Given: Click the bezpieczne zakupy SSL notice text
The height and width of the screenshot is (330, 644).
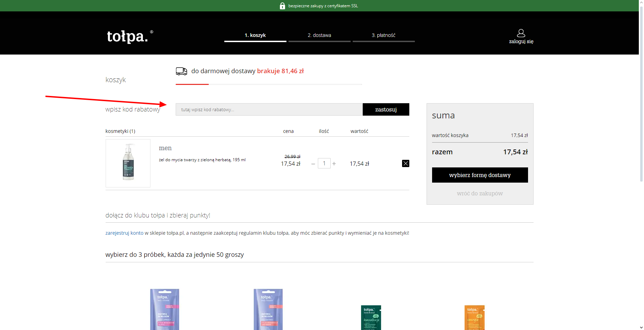Looking at the screenshot, I should click(x=323, y=6).
